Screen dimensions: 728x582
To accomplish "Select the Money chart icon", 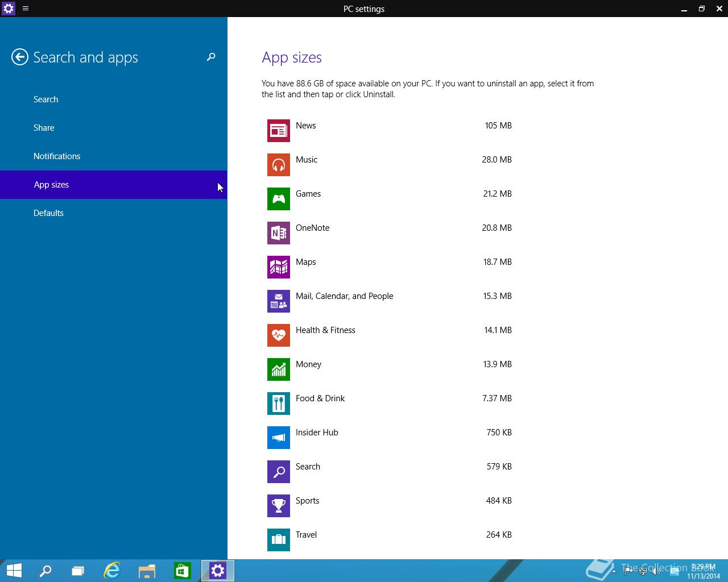I will pyautogui.click(x=279, y=369).
